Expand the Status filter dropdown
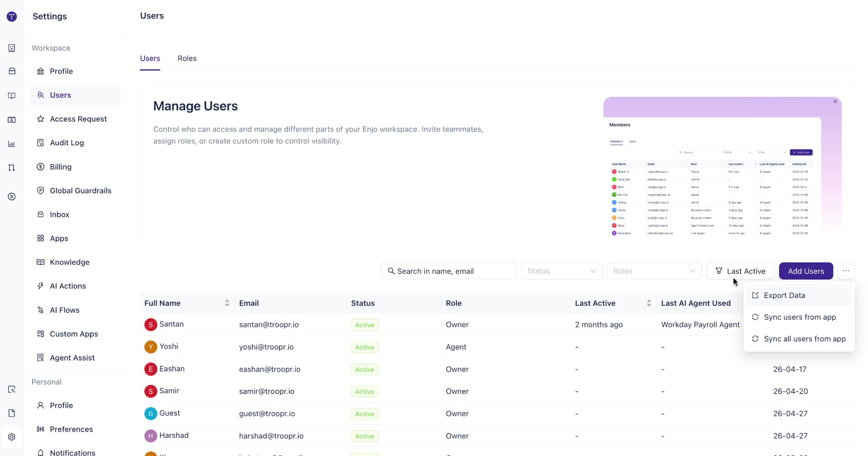This screenshot has height=456, width=868. [x=561, y=271]
